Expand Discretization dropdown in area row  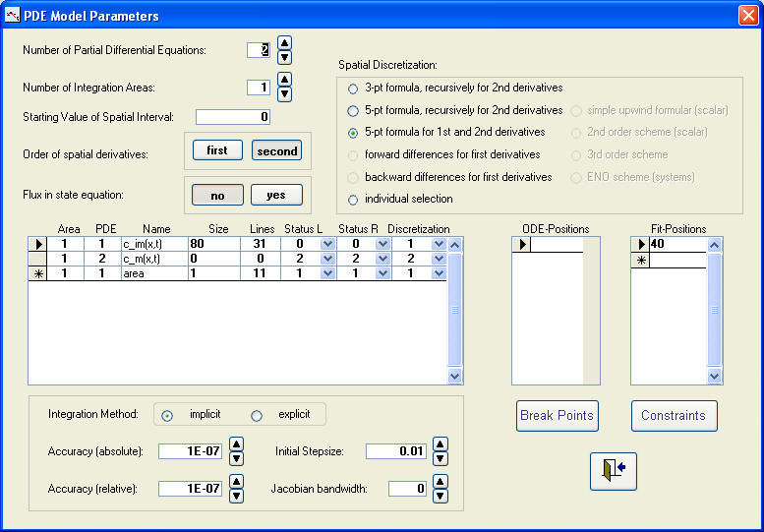tap(439, 273)
